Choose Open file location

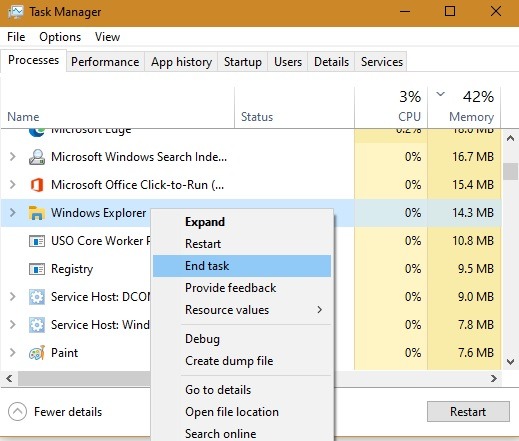pyautogui.click(x=242, y=412)
